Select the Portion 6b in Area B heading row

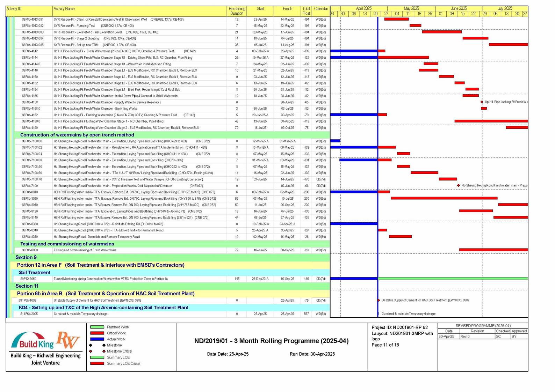pos(171,294)
